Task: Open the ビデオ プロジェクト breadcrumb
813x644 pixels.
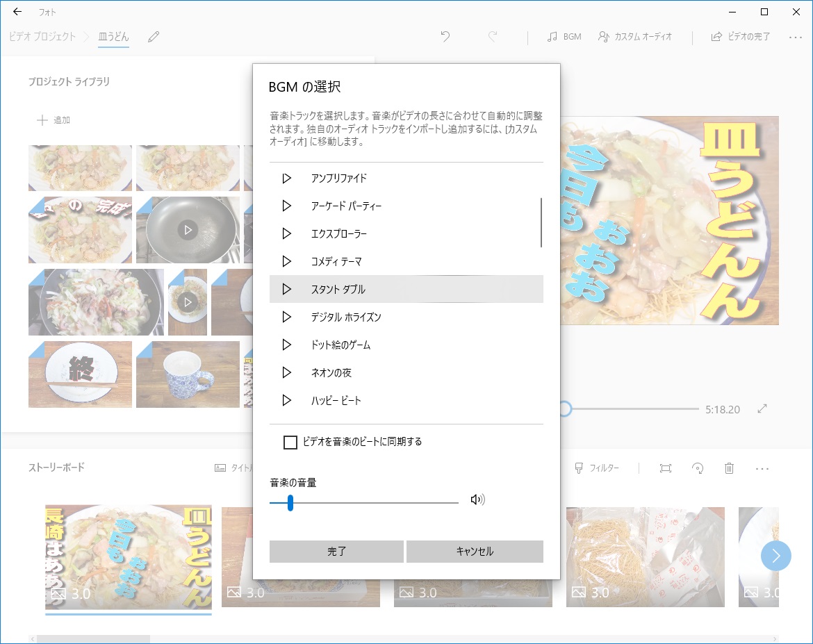Action: pos(42,37)
